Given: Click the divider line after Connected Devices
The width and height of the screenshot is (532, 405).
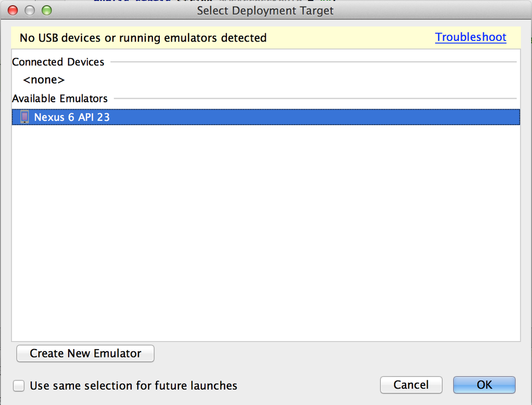Looking at the screenshot, I should coord(313,62).
